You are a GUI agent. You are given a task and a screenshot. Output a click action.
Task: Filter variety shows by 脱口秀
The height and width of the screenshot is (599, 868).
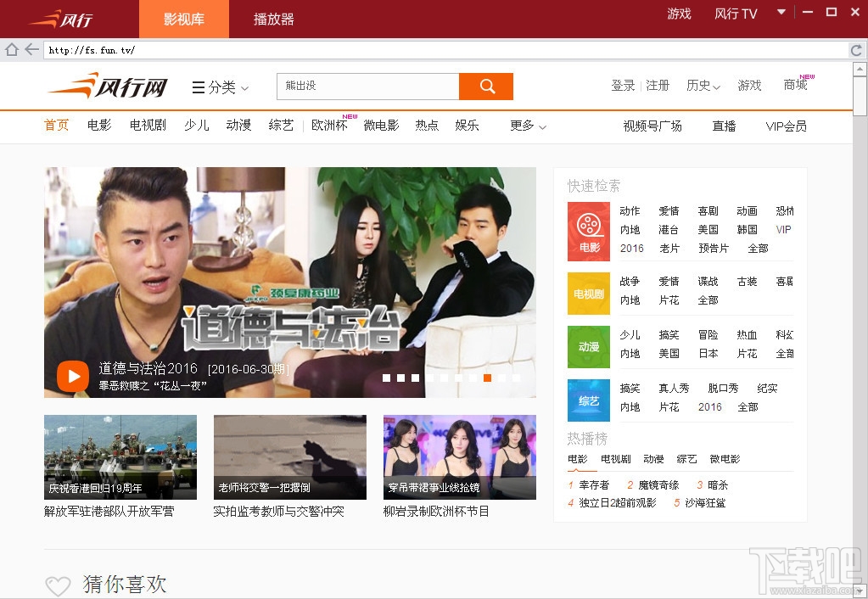pos(723,388)
